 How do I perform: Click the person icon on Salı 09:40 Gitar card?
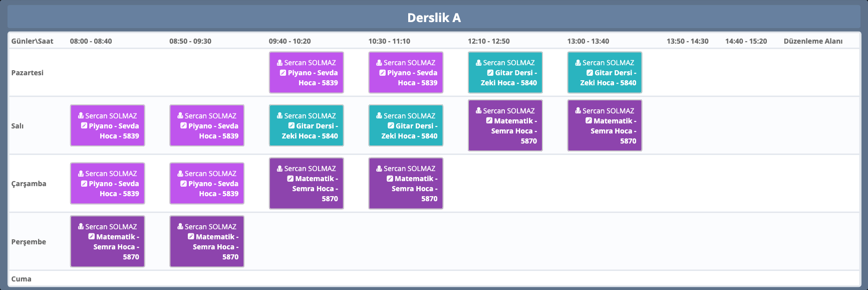(x=280, y=116)
